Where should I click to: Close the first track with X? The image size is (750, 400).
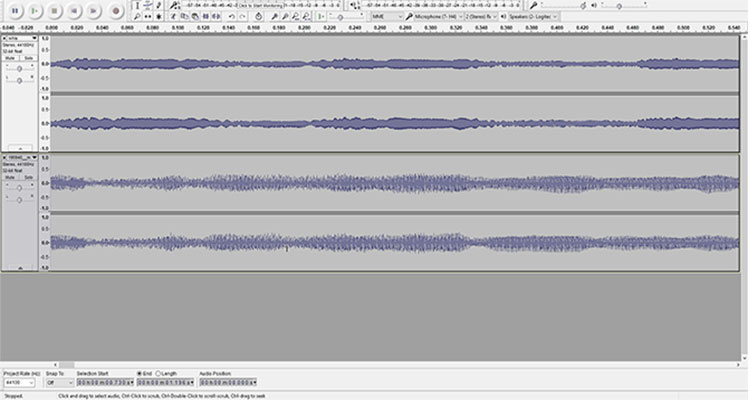click(x=4, y=38)
